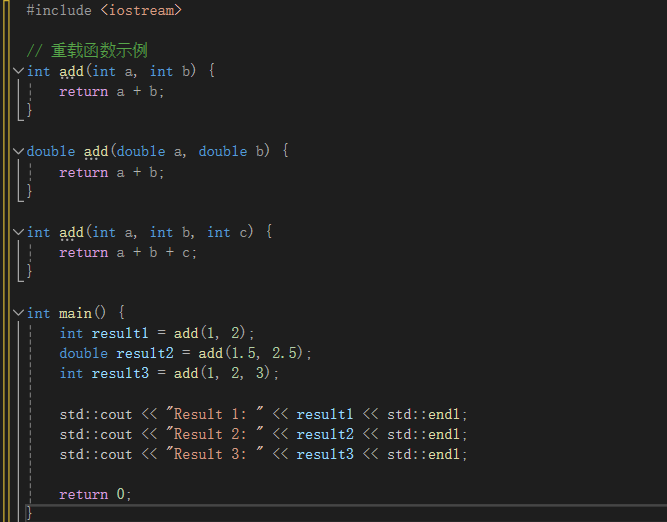Click the #include <iostream> line

104,10
